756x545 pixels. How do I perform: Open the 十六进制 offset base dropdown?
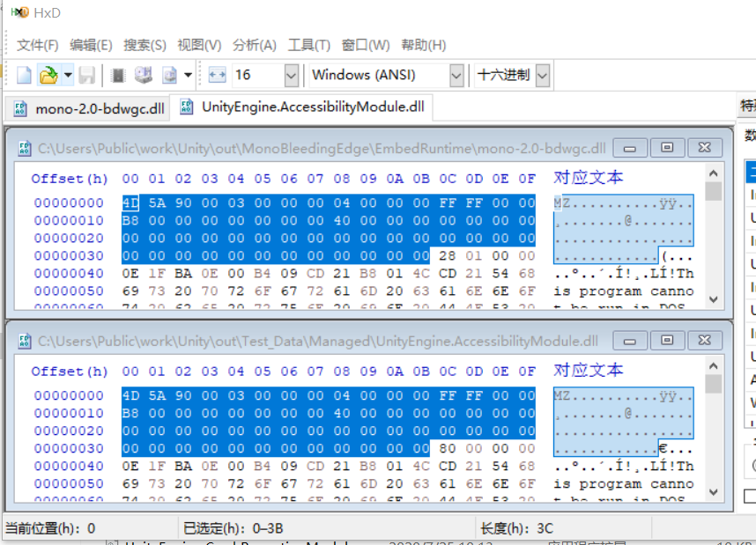pyautogui.click(x=542, y=76)
